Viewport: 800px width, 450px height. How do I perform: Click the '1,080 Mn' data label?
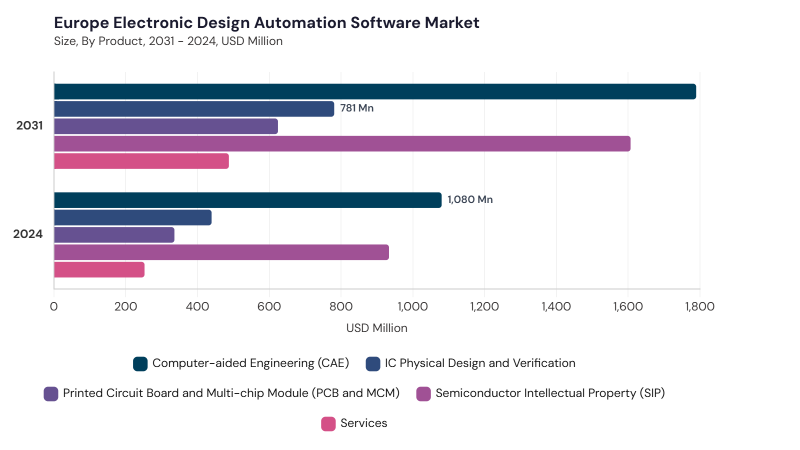470,199
